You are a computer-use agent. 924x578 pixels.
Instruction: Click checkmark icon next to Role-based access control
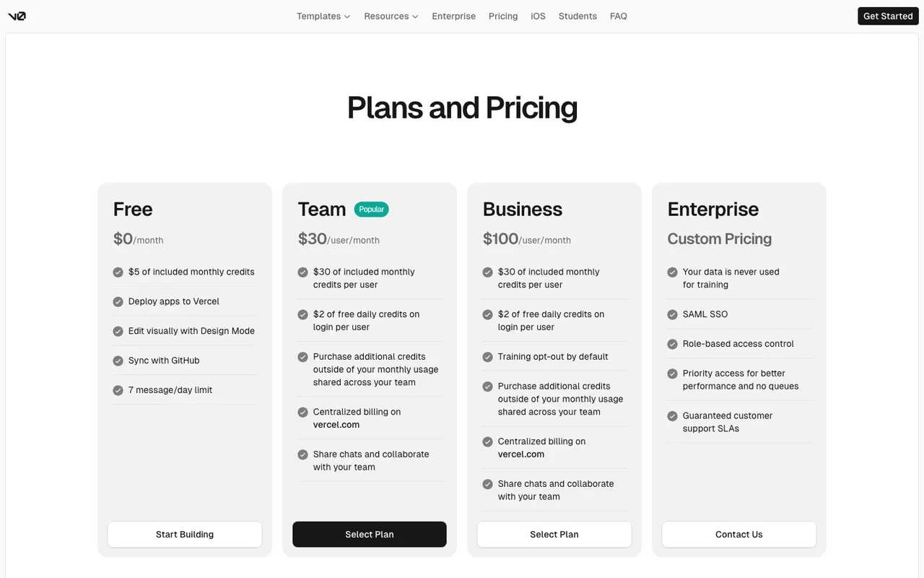point(672,344)
